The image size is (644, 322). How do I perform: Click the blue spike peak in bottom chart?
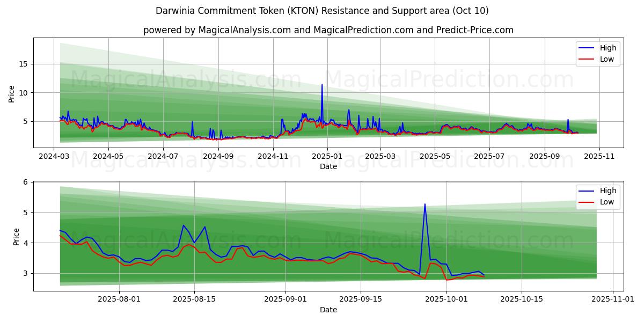point(425,204)
